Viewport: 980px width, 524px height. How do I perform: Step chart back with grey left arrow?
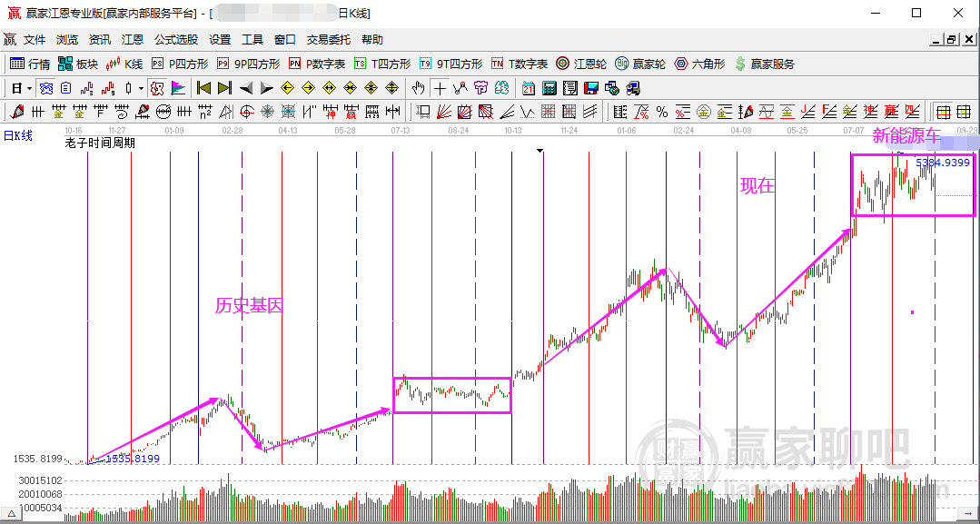click(x=246, y=88)
